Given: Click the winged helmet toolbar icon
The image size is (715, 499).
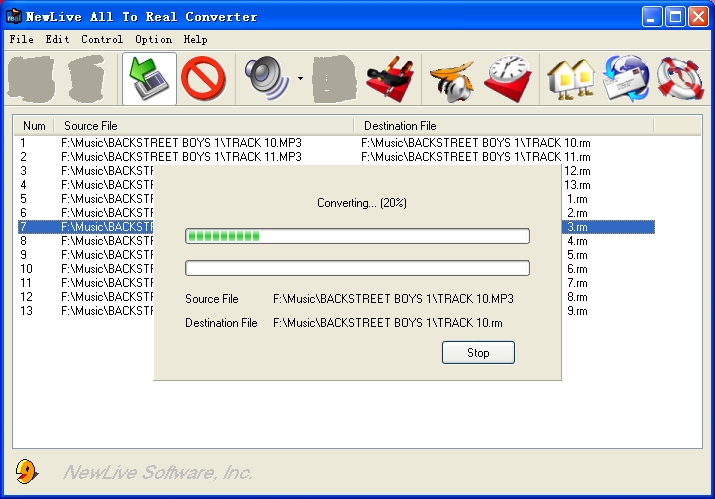Looking at the screenshot, I should click(452, 79).
